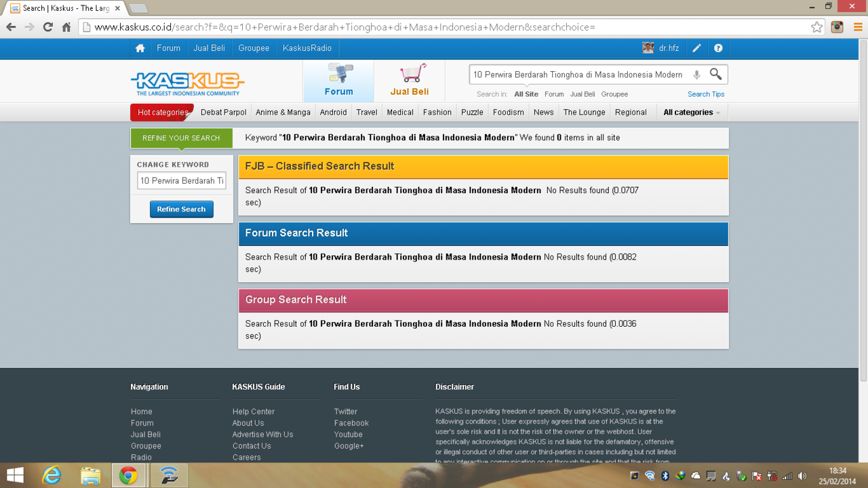Screen dimensions: 868x488
Task: Click the Instagram extension icon in Chrome
Action: pyautogui.click(x=837, y=27)
